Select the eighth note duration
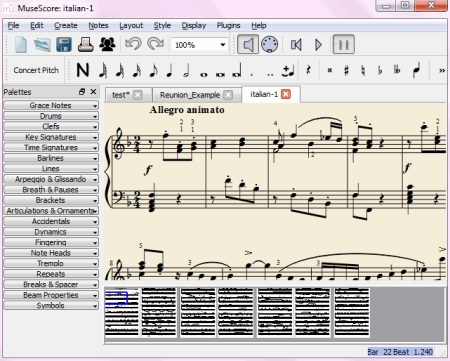This screenshot has width=450, height=361. 153,70
